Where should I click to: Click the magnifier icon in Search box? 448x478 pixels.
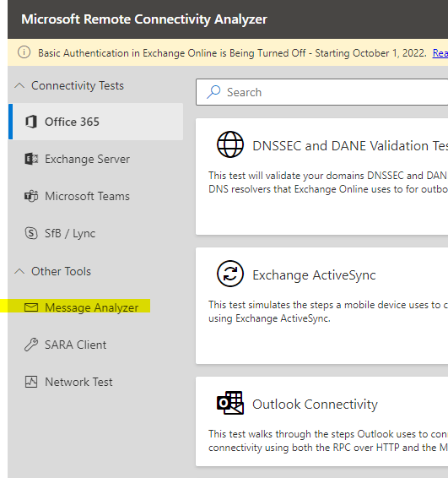coord(213,92)
